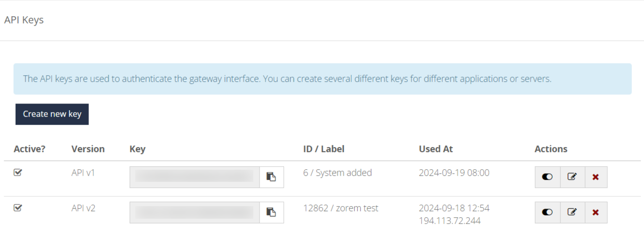Screen dimensions: 644x245
Task: Click the Active checkbox for API v2
Action: tap(18, 208)
